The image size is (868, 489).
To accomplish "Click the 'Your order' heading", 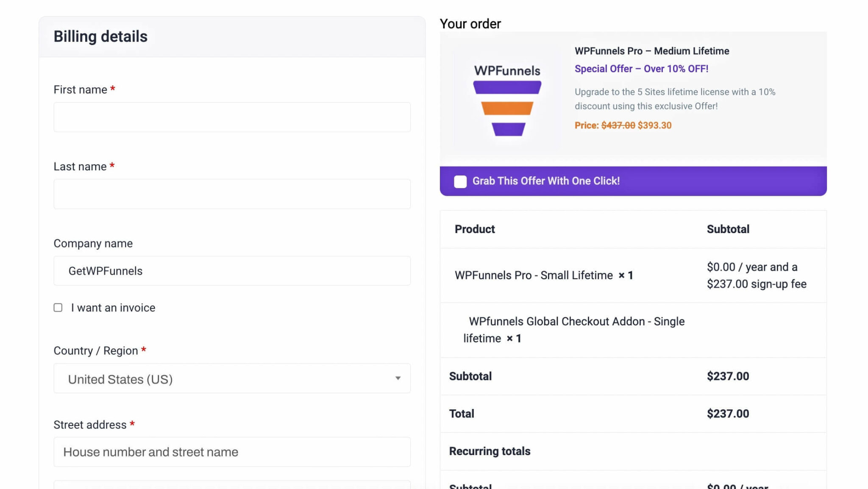I will pyautogui.click(x=470, y=24).
